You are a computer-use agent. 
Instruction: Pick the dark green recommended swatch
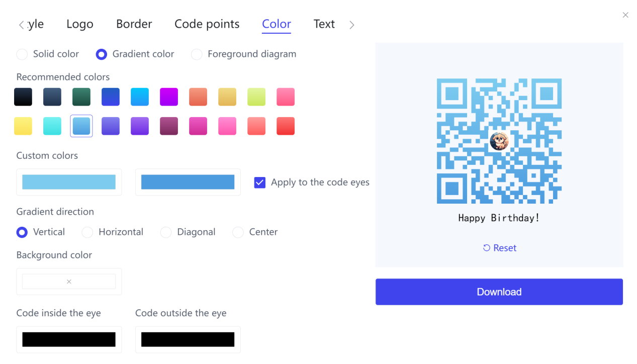pyautogui.click(x=81, y=97)
